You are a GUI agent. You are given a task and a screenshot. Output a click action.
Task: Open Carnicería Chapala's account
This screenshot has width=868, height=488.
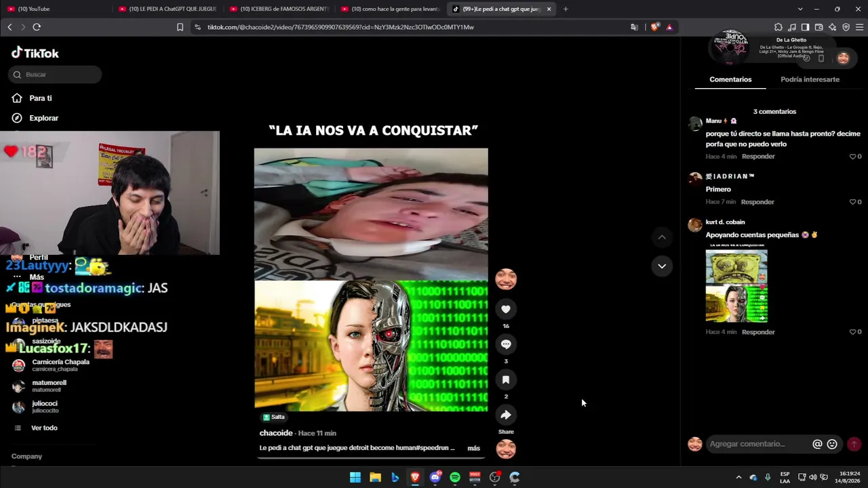51,365
